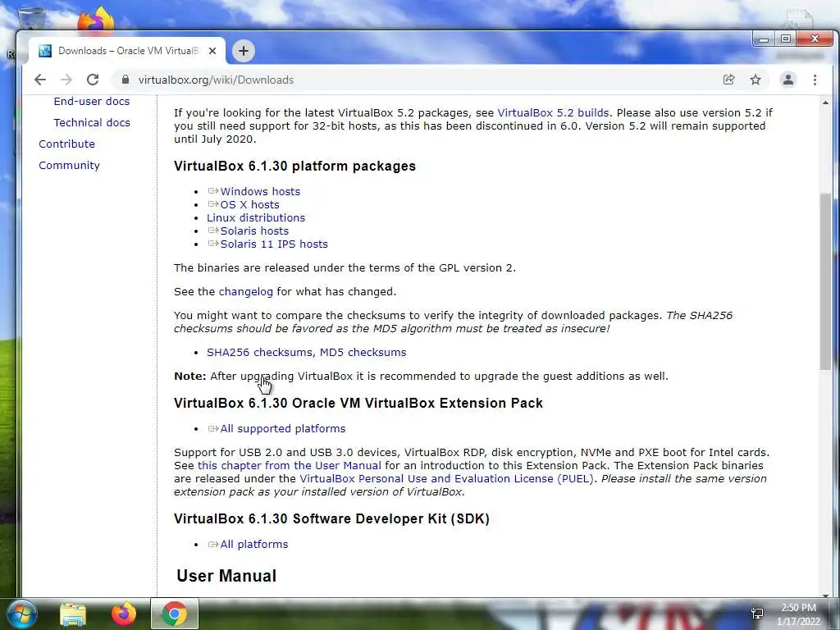Open the taskbar clock showing 2:50 PM

[798, 614]
